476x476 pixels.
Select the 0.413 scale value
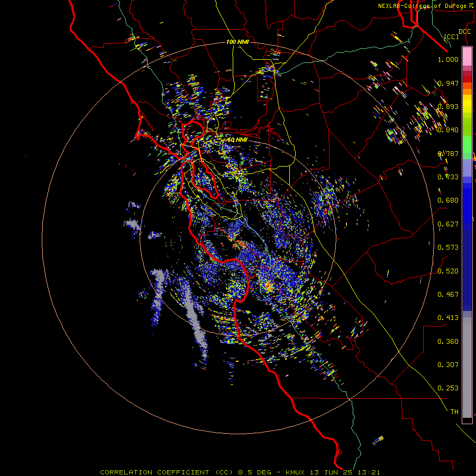tap(448, 318)
